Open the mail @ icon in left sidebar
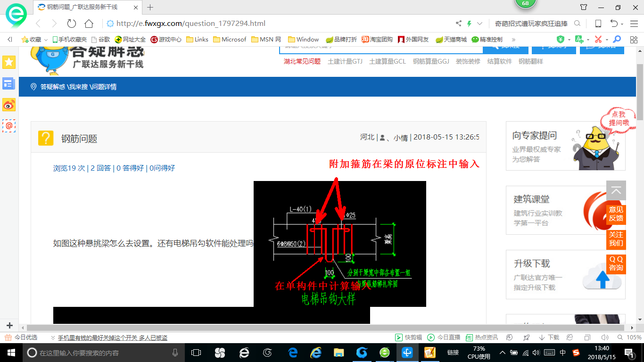 (x=9, y=126)
